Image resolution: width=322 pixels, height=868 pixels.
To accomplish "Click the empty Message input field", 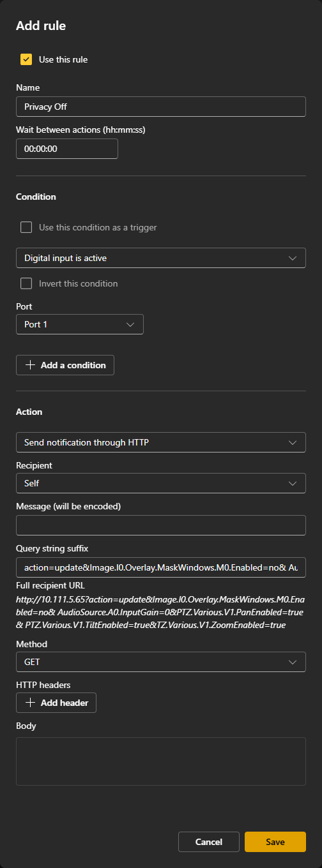I will click(x=161, y=525).
